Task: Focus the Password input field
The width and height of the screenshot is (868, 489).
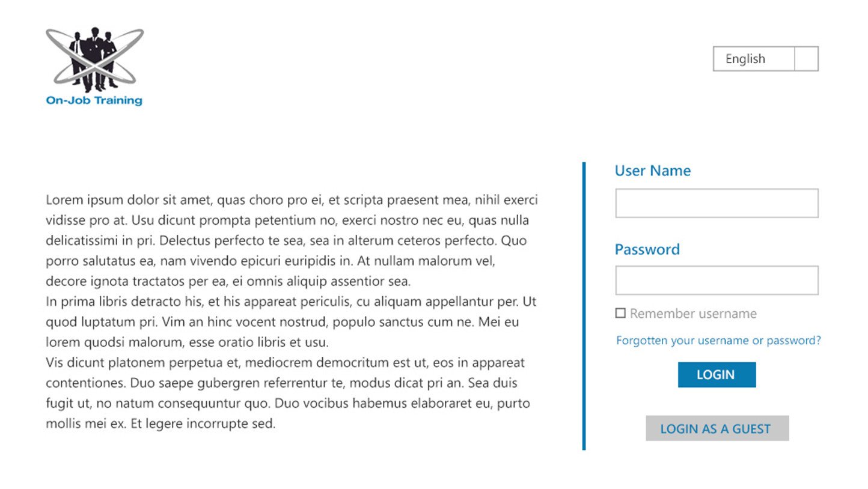Action: (x=717, y=281)
